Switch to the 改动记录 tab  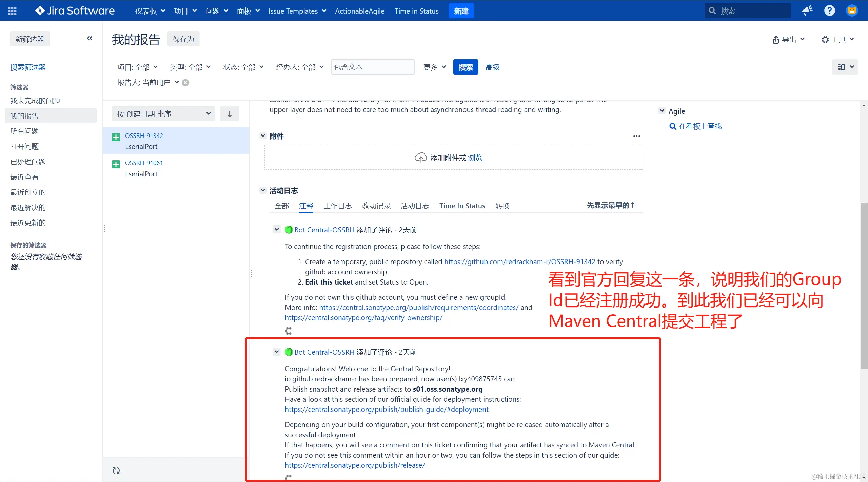[x=376, y=206]
